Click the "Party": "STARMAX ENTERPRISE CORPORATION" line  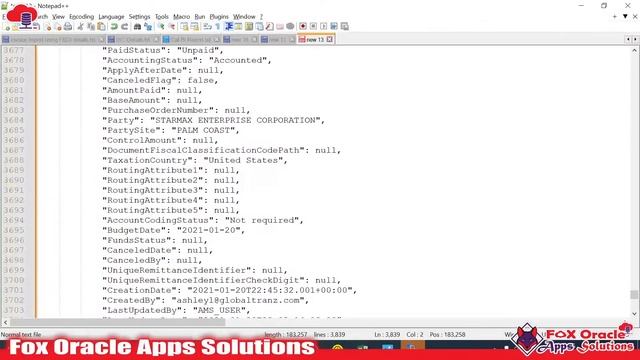click(x=213, y=120)
